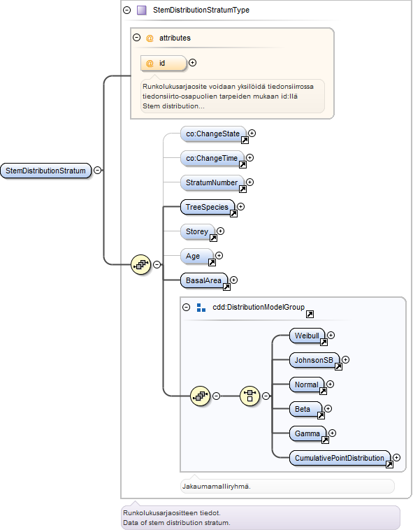Image resolution: width=413 pixels, height=532 pixels.
Task: Select the Beta element
Action: [305, 409]
